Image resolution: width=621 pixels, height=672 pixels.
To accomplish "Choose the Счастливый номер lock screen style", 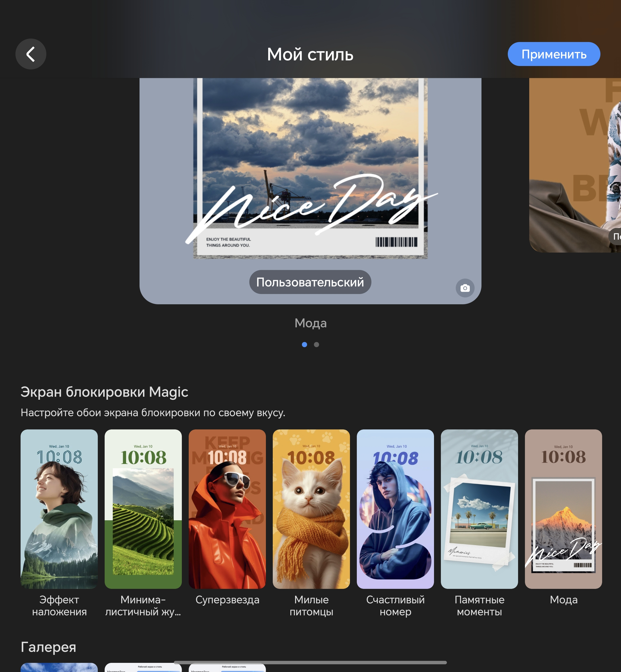I will pyautogui.click(x=395, y=509).
